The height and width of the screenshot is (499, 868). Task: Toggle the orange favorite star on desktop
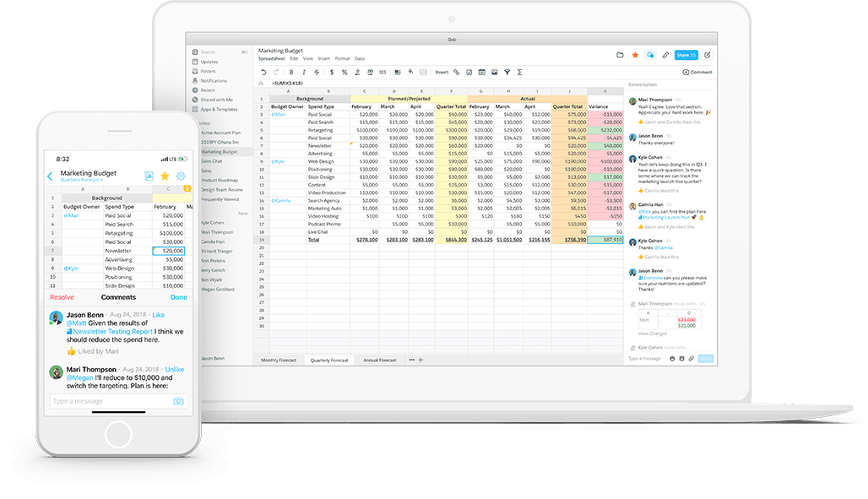point(635,55)
